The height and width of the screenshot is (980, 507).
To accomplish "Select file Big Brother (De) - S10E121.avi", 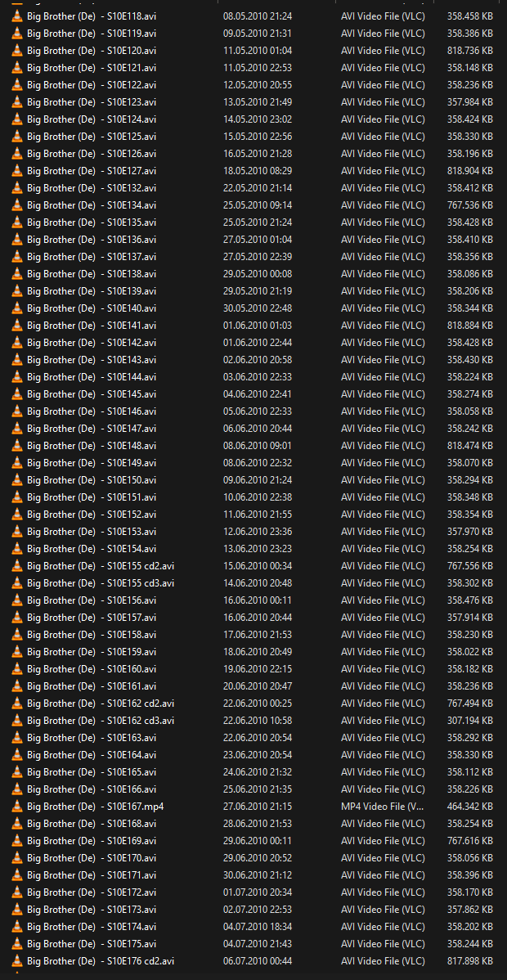I will click(x=92, y=68).
